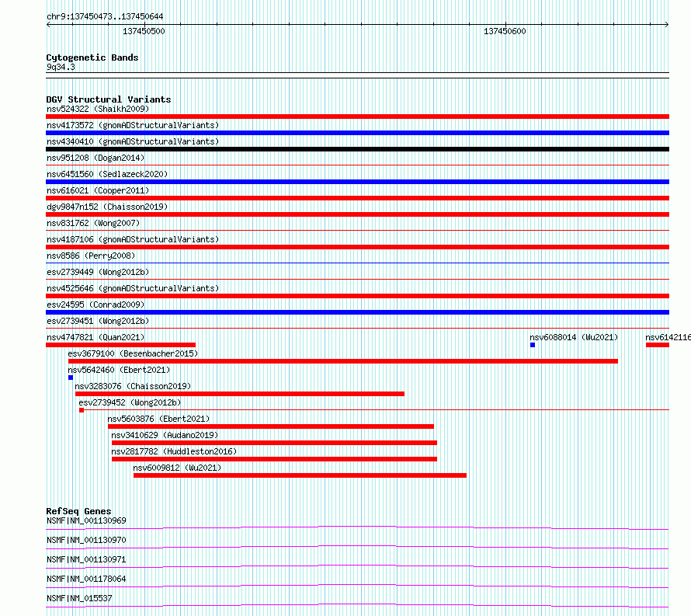The height and width of the screenshot is (616, 691).
Task: Open nsv5603876 (Ebert2021) label
Action: pyautogui.click(x=158, y=419)
